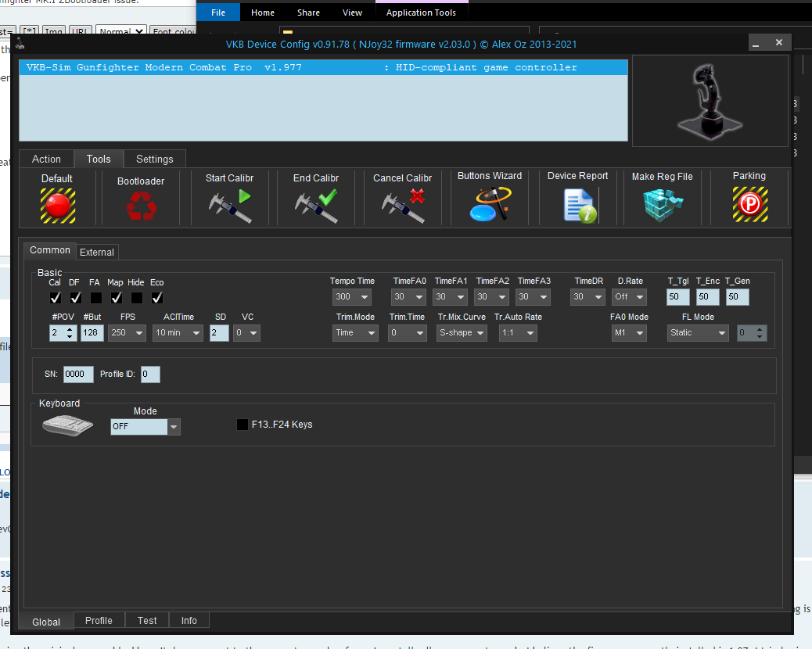Open the External tab
812x649 pixels.
pos(97,252)
